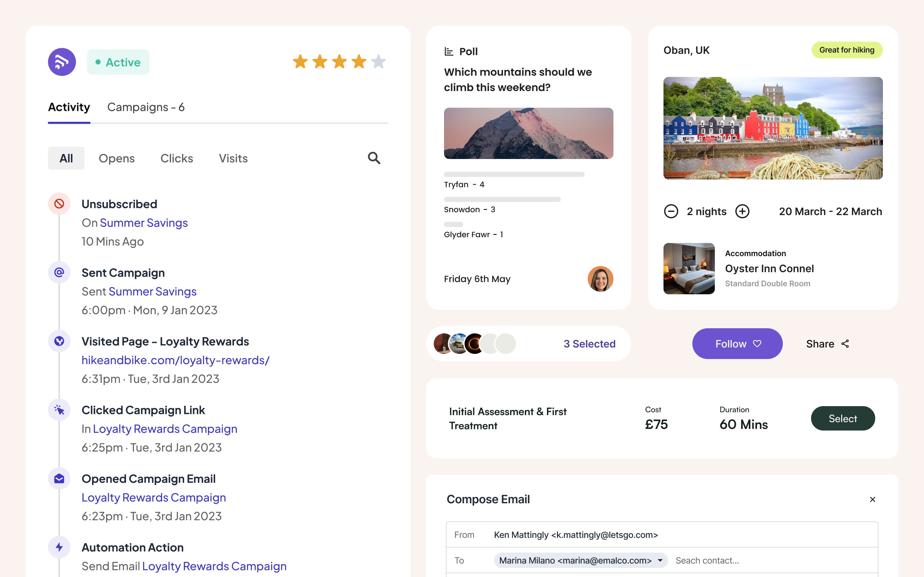924x577 pixels.
Task: Click the fifth grey rating star
Action: tap(378, 62)
